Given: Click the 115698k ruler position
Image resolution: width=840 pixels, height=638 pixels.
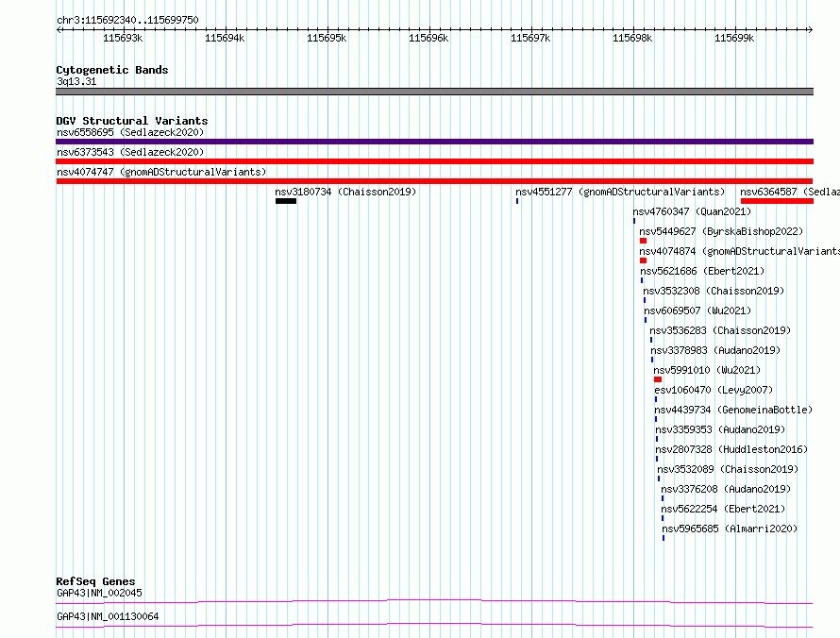Looking at the screenshot, I should 632,38.
